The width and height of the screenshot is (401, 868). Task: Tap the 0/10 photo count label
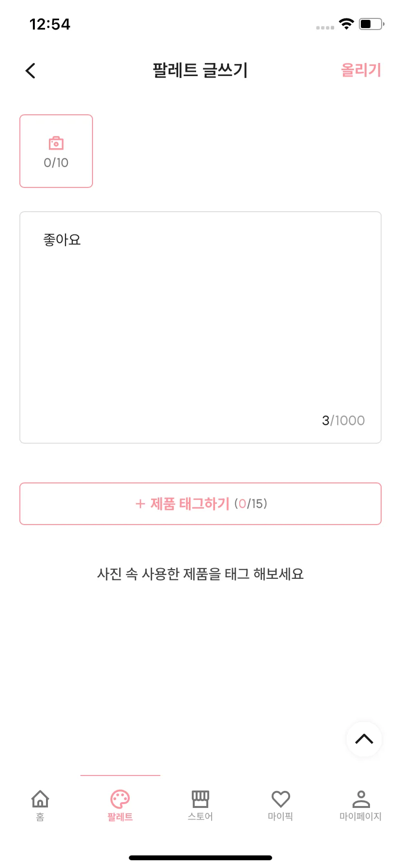click(x=56, y=163)
